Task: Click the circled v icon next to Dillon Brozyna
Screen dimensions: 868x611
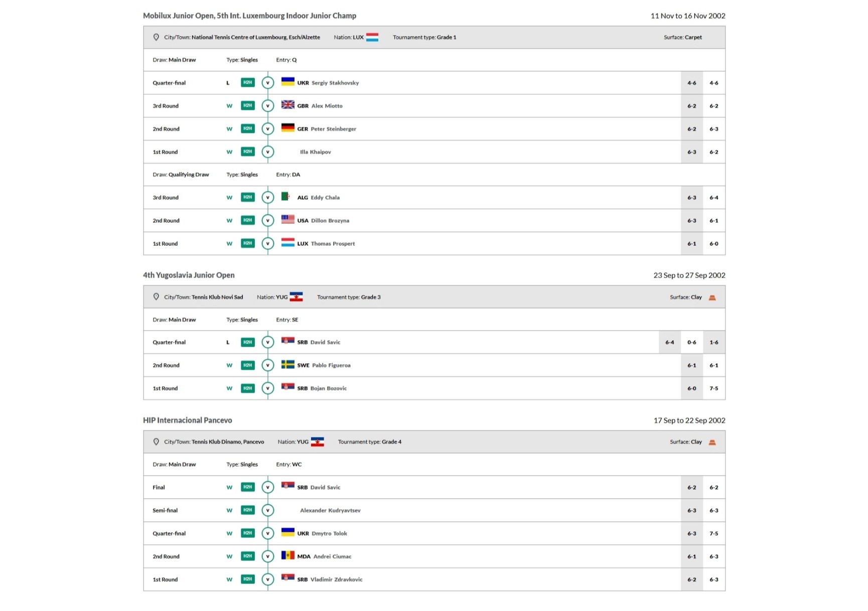Action: tap(268, 221)
